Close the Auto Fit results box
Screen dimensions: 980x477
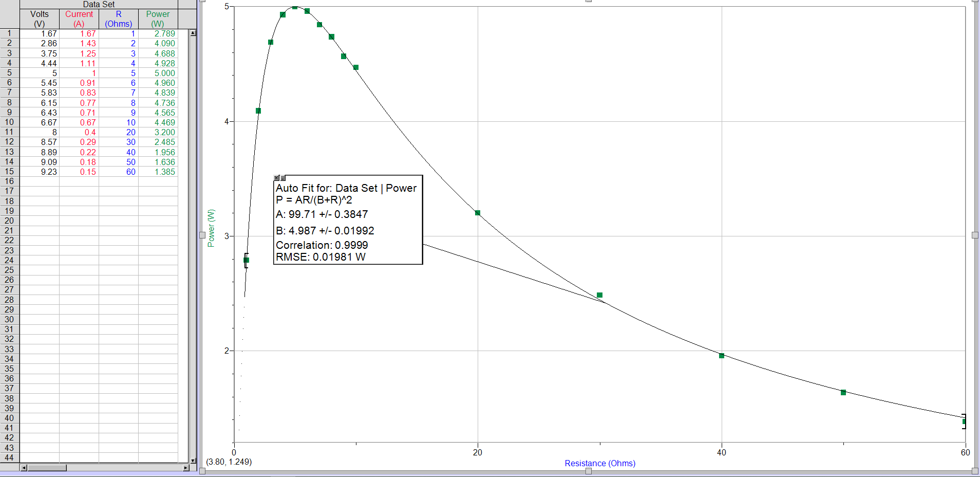click(276, 177)
